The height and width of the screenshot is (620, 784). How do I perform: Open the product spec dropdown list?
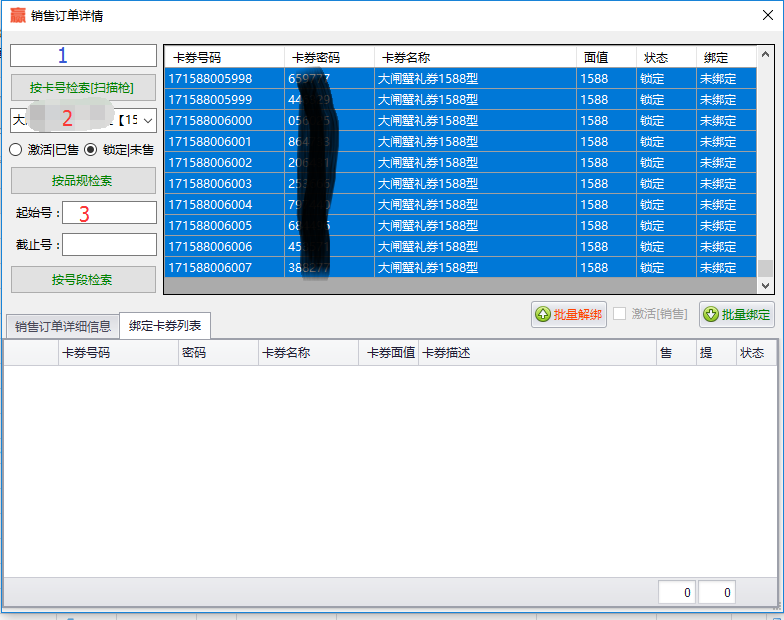tap(148, 120)
